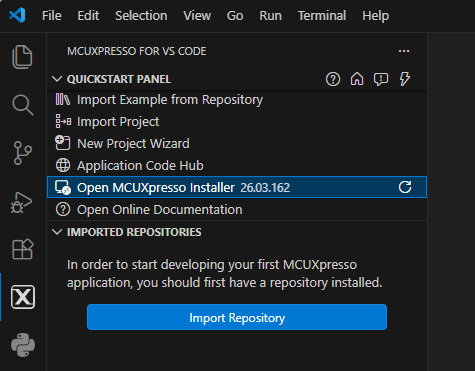Select Import Example from Repository
The width and height of the screenshot is (475, 371).
[x=237, y=100]
